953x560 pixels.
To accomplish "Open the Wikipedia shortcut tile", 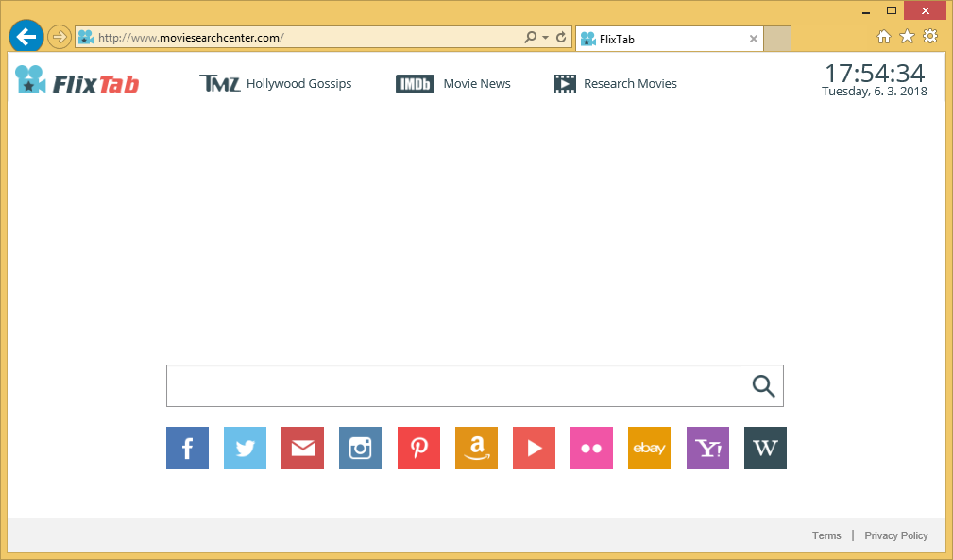I will pos(765,448).
